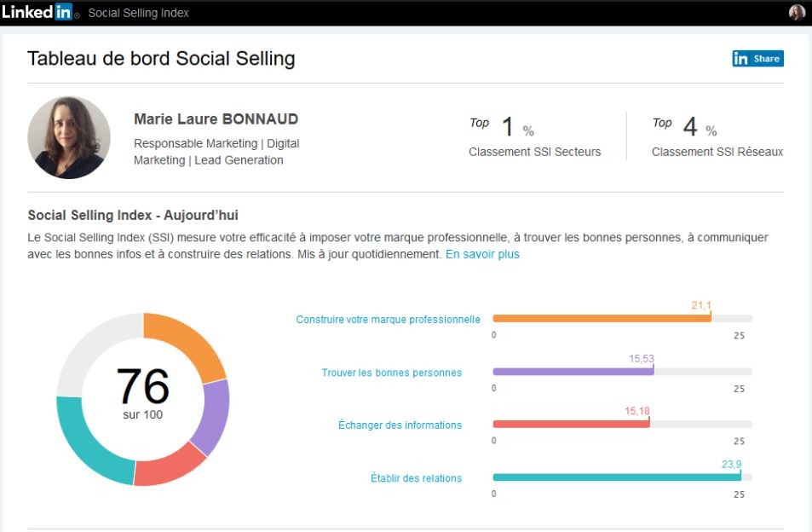The image size is (812, 532).
Task: Open the account avatar in top bar
Action: [796, 13]
